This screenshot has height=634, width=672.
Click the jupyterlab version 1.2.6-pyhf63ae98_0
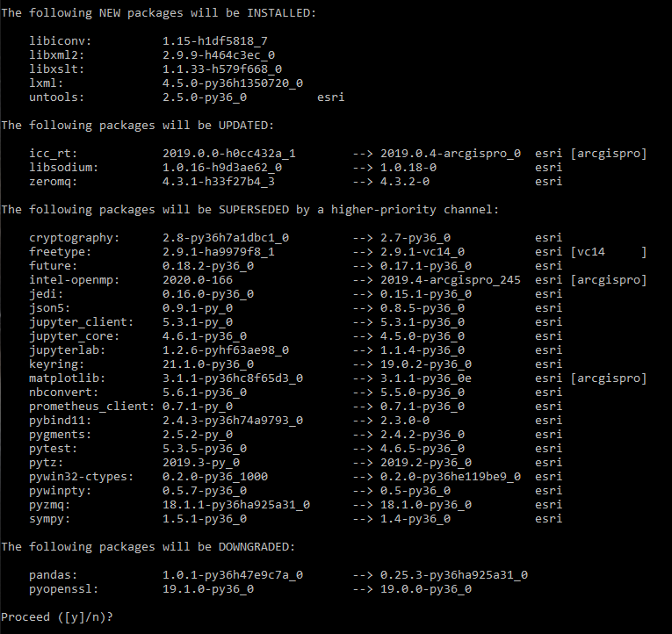pyautogui.click(x=225, y=349)
